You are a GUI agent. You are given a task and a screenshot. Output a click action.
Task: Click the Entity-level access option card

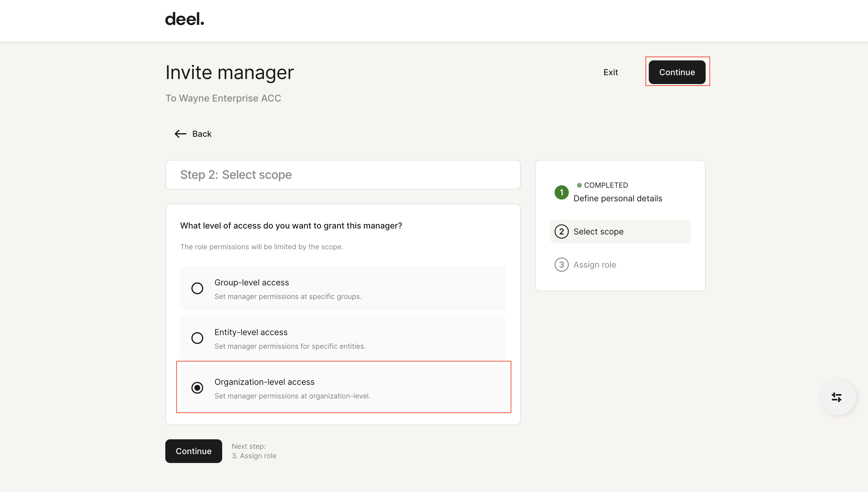click(x=342, y=338)
